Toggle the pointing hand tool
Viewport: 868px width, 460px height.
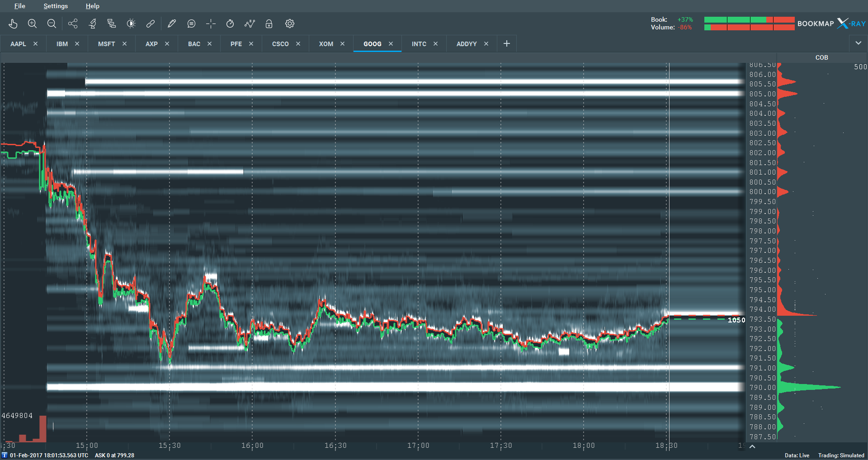point(13,24)
